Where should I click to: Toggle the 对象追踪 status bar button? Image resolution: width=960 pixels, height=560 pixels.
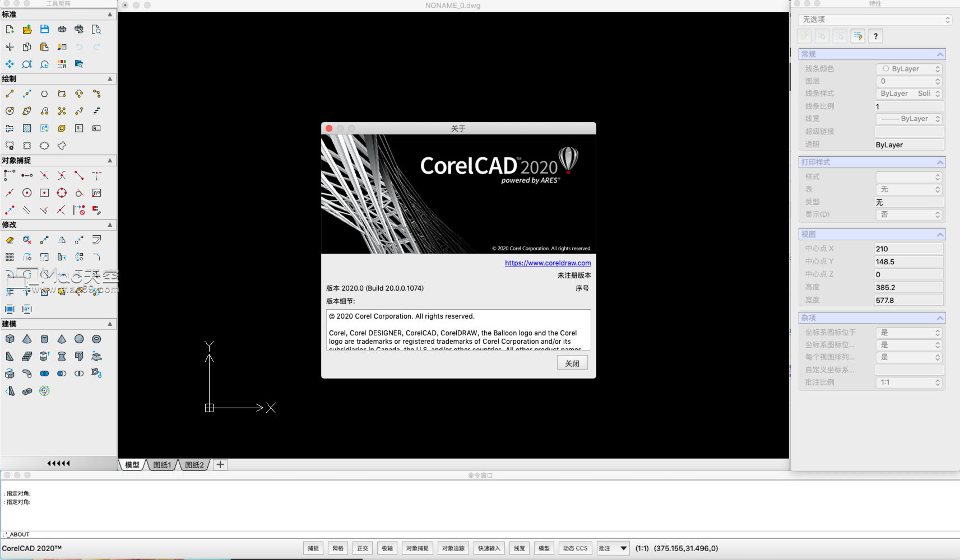point(453,548)
